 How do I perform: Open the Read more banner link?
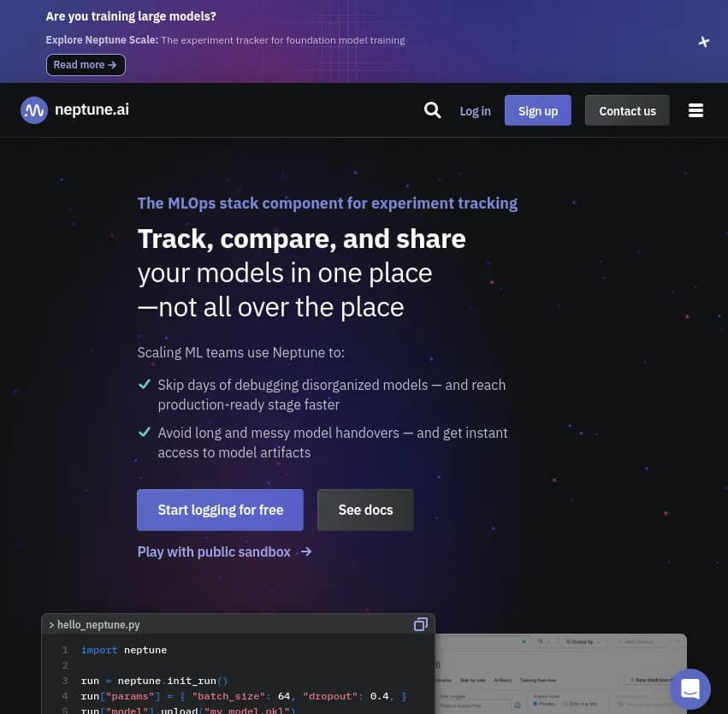86,65
